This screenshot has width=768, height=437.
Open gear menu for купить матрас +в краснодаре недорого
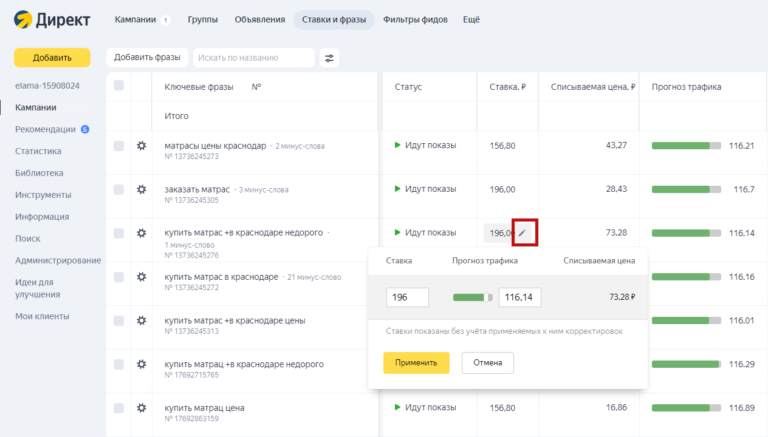(142, 233)
